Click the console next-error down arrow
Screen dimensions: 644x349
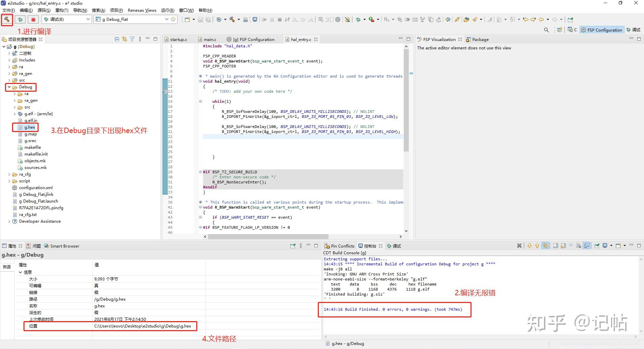coord(529,246)
